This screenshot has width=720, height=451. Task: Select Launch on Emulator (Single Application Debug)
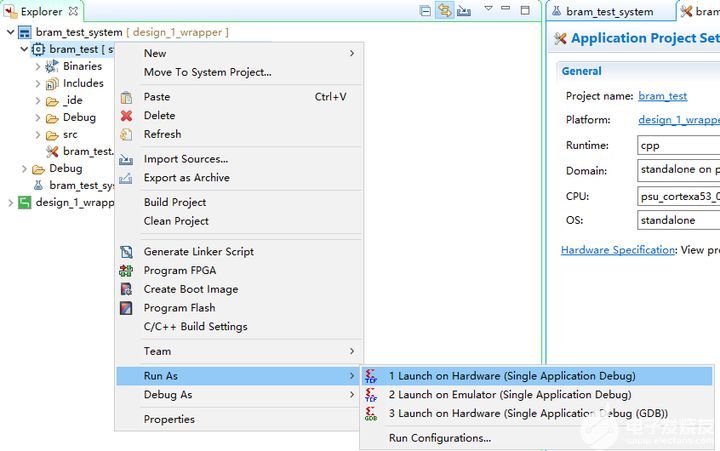click(537, 395)
